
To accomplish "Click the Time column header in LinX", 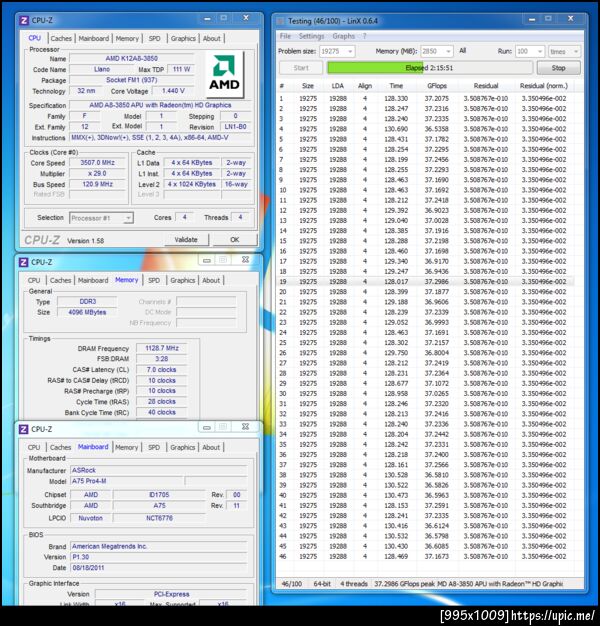I will click(x=396, y=86).
